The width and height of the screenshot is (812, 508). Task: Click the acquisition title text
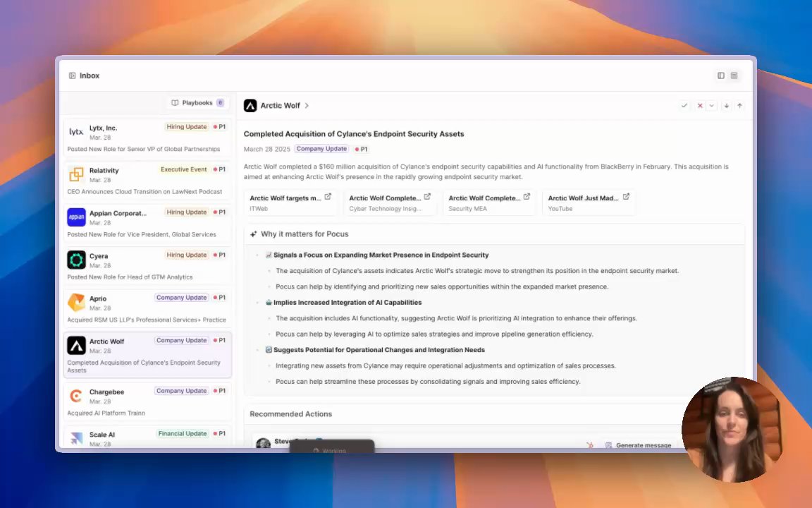[x=354, y=134]
